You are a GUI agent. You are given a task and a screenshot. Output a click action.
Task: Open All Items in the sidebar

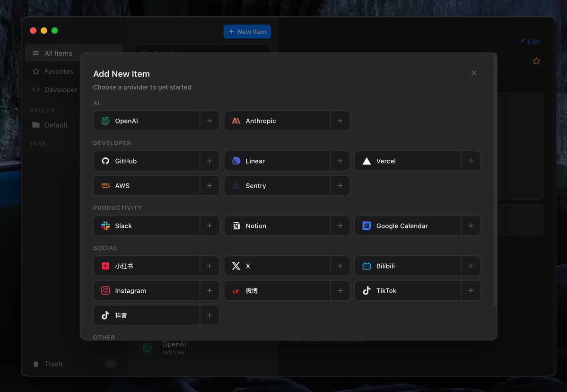tap(74, 53)
